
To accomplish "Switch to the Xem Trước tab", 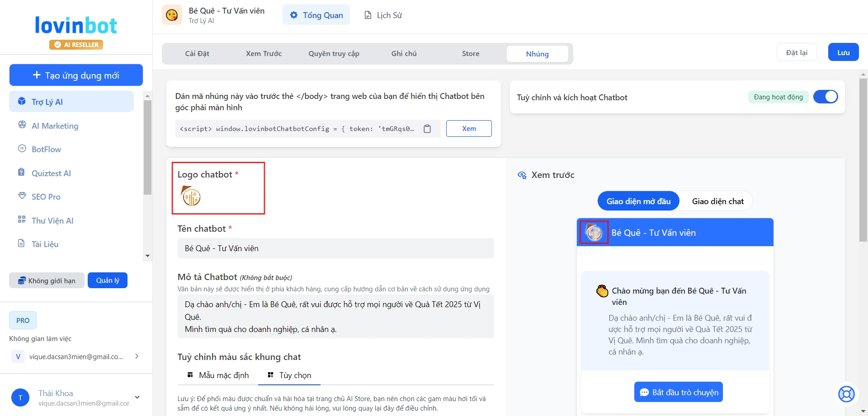I will [x=264, y=54].
